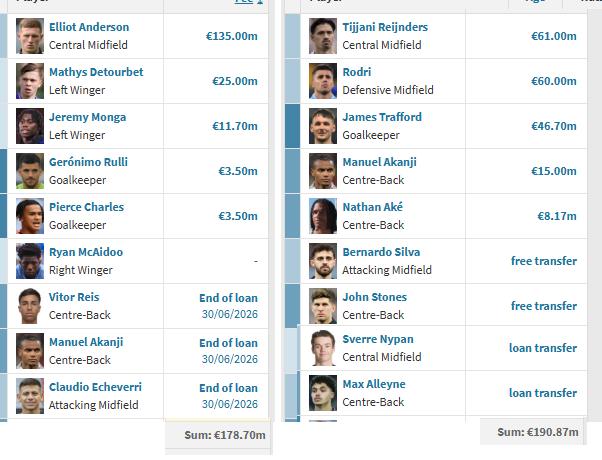
Task: Click Sverre Nypan loan transfer link
Action: point(543,348)
